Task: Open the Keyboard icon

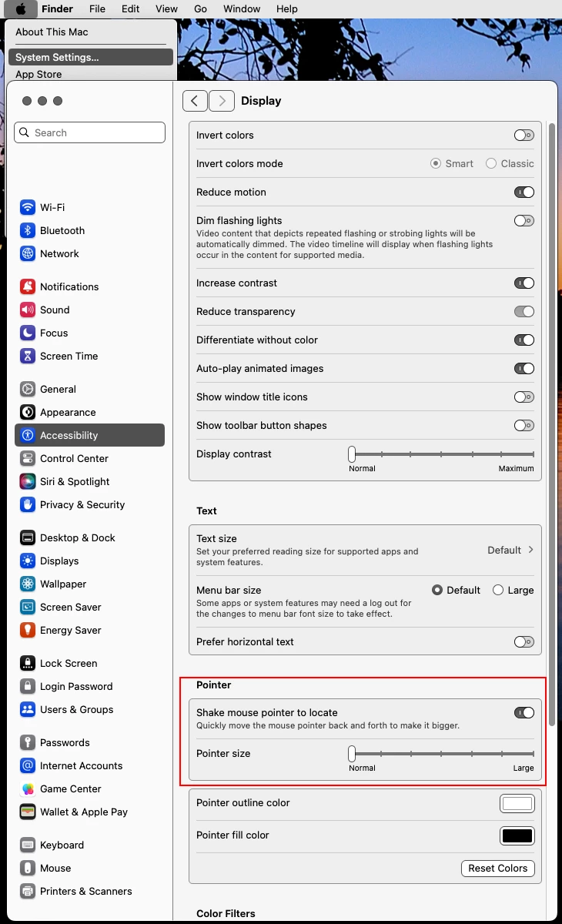Action: pos(28,845)
